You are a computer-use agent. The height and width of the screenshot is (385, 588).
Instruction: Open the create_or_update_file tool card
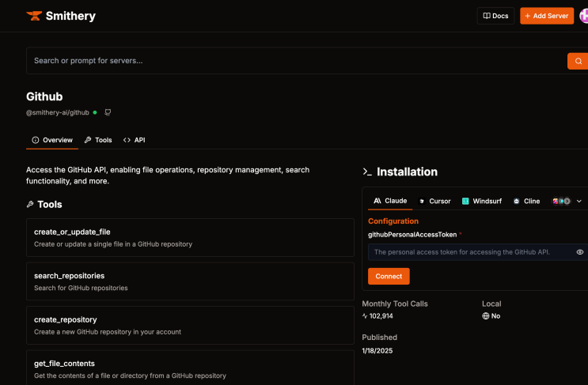190,238
